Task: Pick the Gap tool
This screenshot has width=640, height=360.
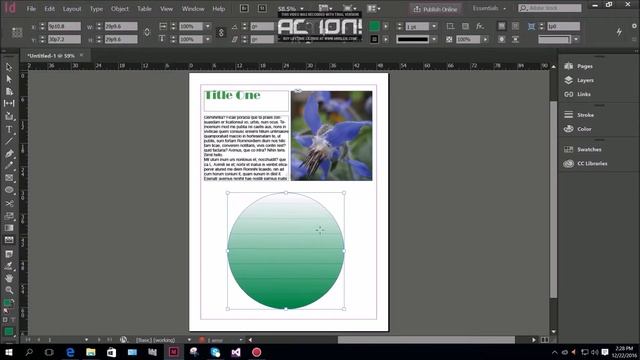Action: coord(9,104)
